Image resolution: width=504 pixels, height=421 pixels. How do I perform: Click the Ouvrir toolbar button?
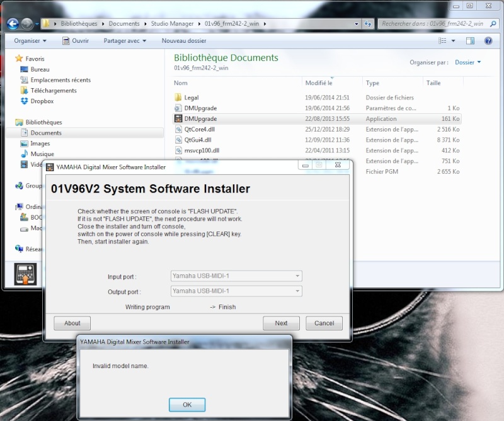76,41
